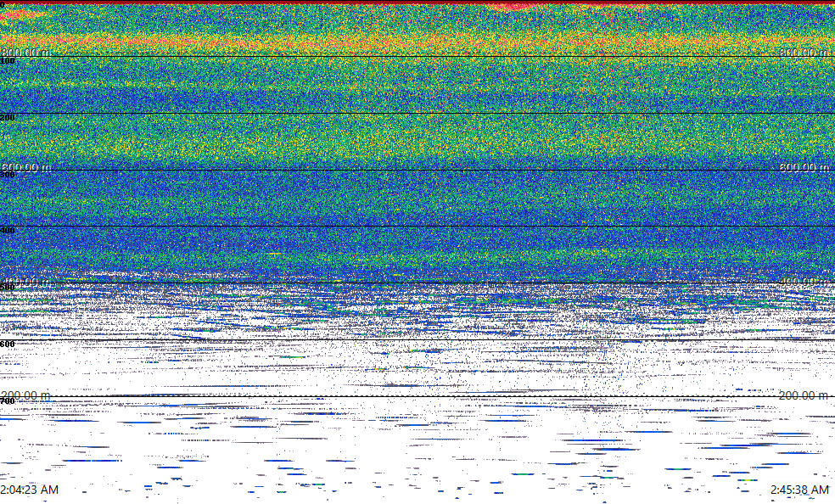Click the right-edge 800.00 m range label

point(804,53)
